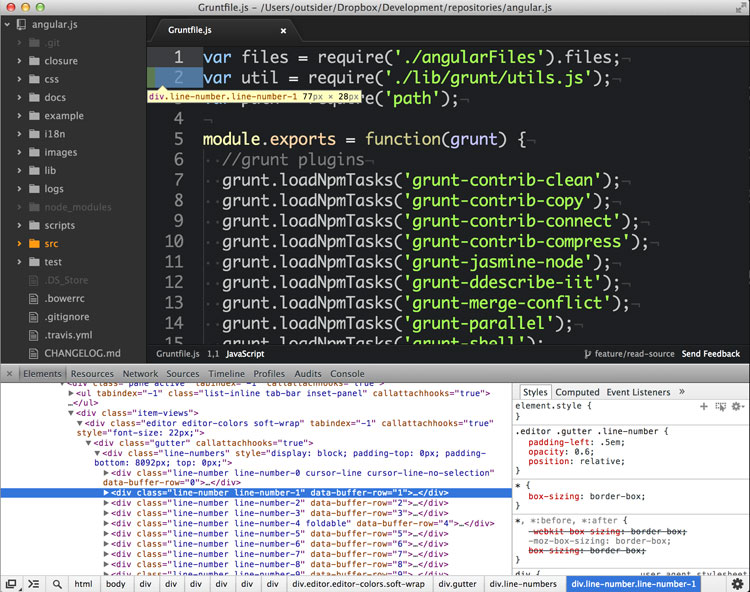
Task: Switch to the Resources devtools tab
Action: [x=92, y=373]
